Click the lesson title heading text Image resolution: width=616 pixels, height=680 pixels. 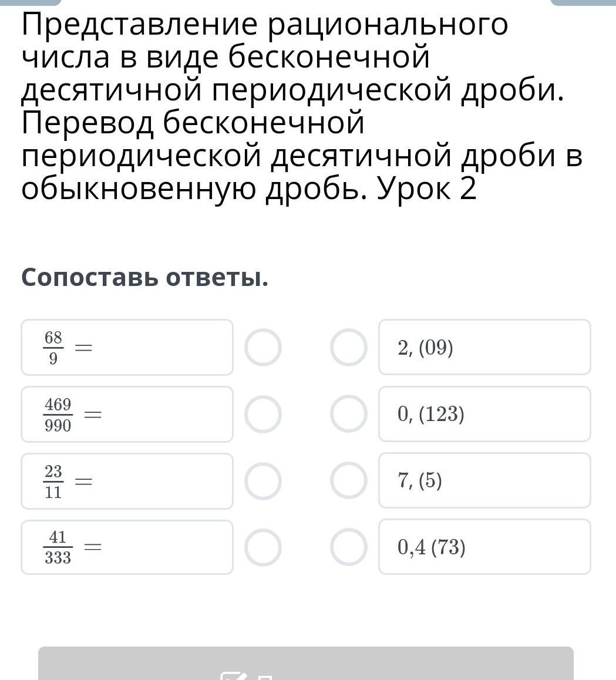302,106
